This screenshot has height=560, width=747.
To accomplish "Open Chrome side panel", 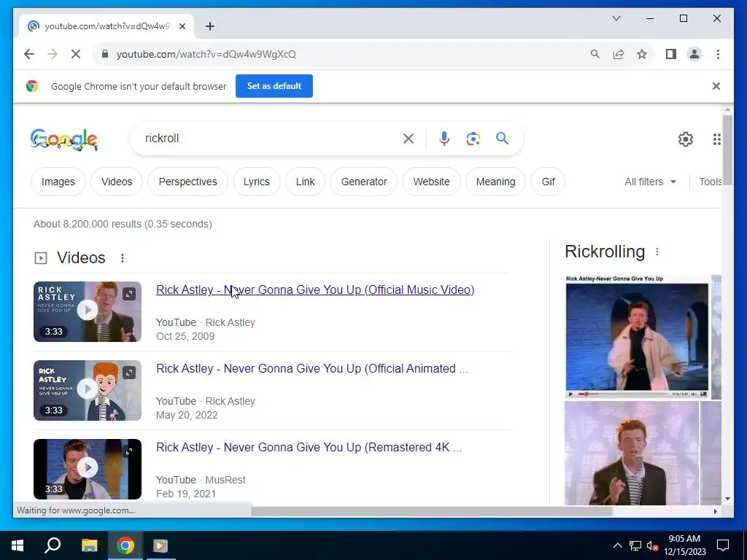I will [x=671, y=54].
